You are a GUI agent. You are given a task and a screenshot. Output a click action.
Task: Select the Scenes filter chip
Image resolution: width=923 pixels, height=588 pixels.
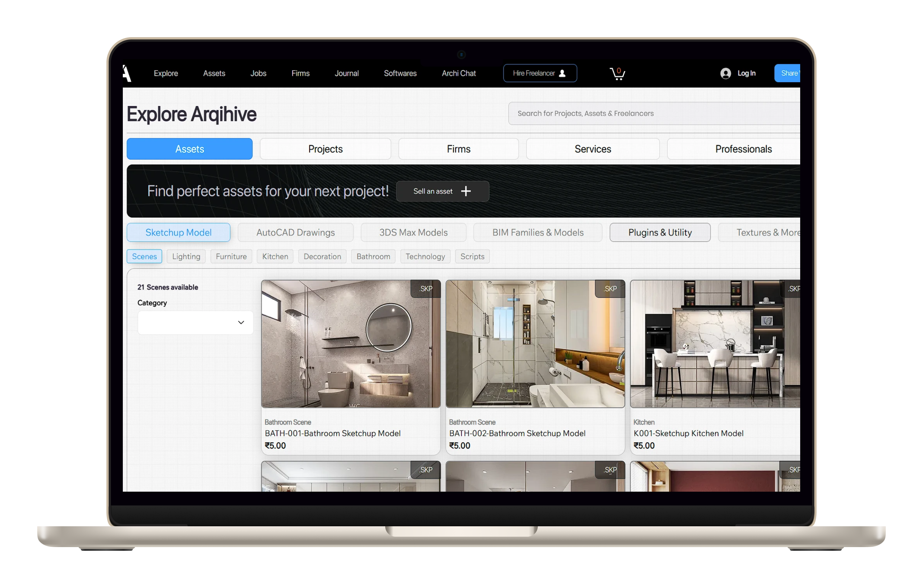[x=144, y=256]
